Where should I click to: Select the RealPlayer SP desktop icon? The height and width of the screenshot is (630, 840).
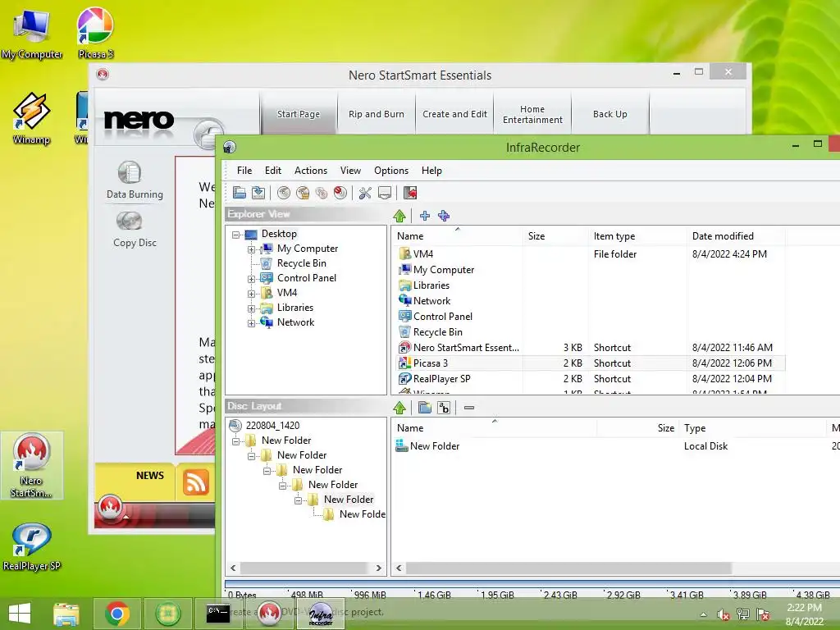click(x=32, y=546)
